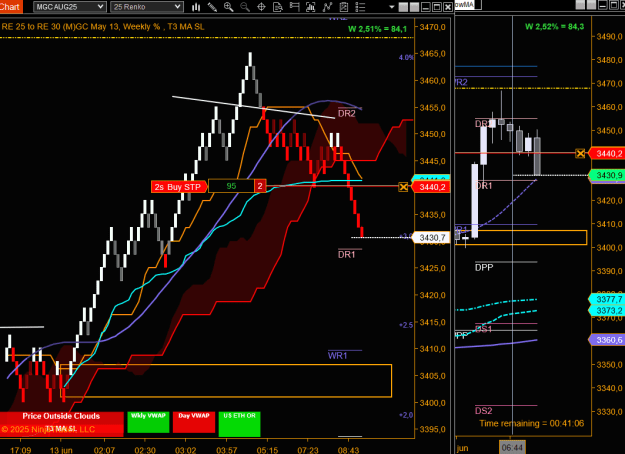Viewport: 625px width, 454px height.
Task: Click the 08:43 time axis label
Action: pyautogui.click(x=348, y=450)
